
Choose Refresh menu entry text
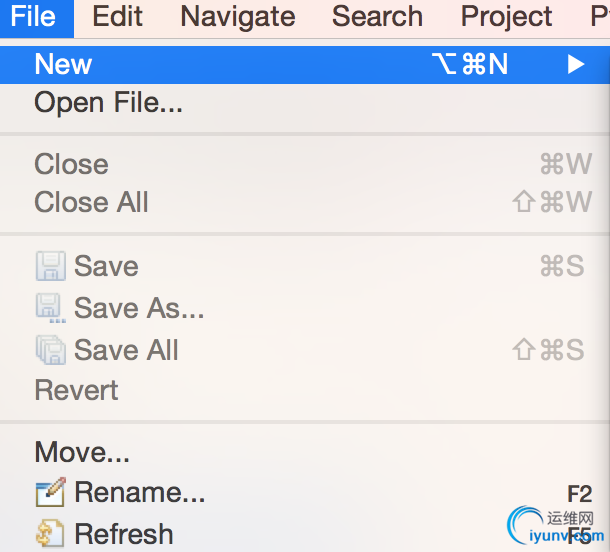coord(124,534)
